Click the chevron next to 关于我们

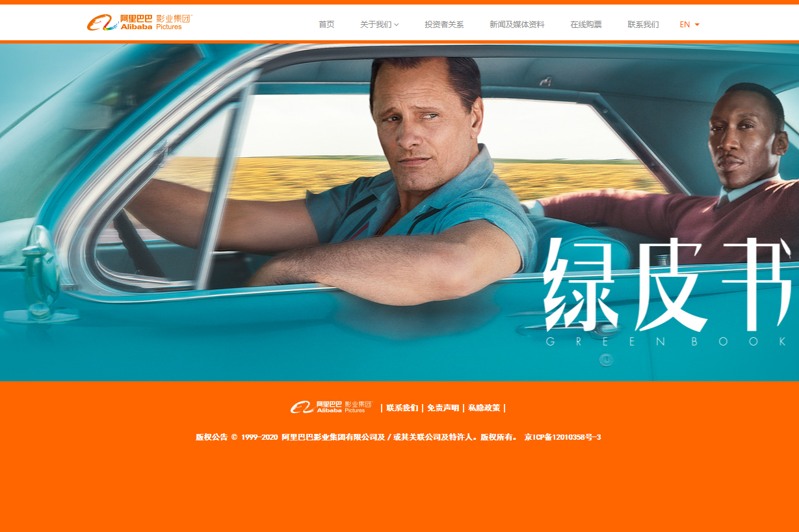(397, 25)
